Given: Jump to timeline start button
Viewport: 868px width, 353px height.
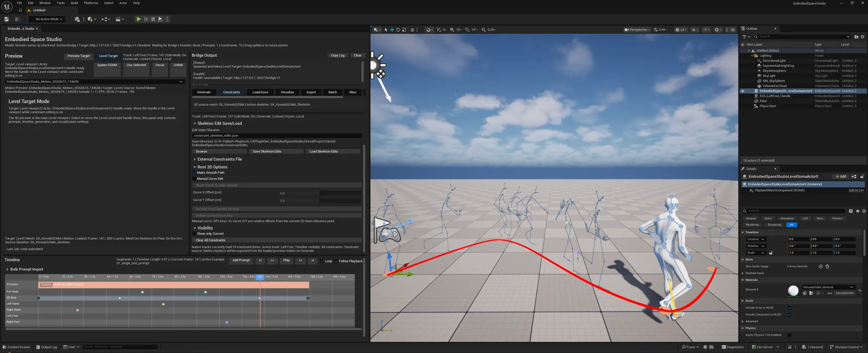Looking at the screenshot, I should click(260, 261).
